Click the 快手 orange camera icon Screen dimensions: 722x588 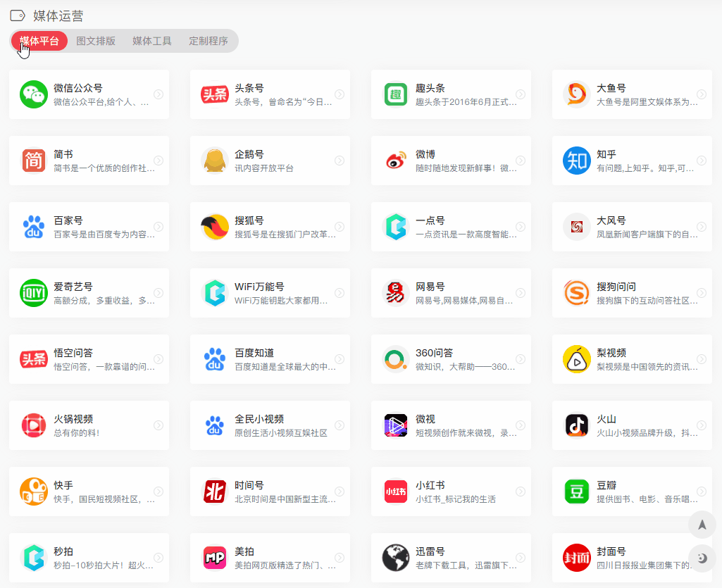point(34,492)
